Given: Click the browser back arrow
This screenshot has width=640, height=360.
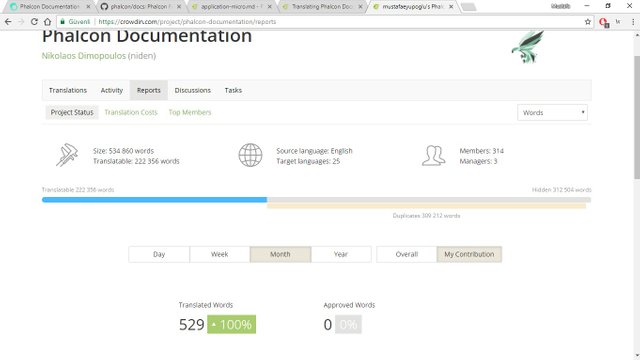Looking at the screenshot, I should 8,22.
